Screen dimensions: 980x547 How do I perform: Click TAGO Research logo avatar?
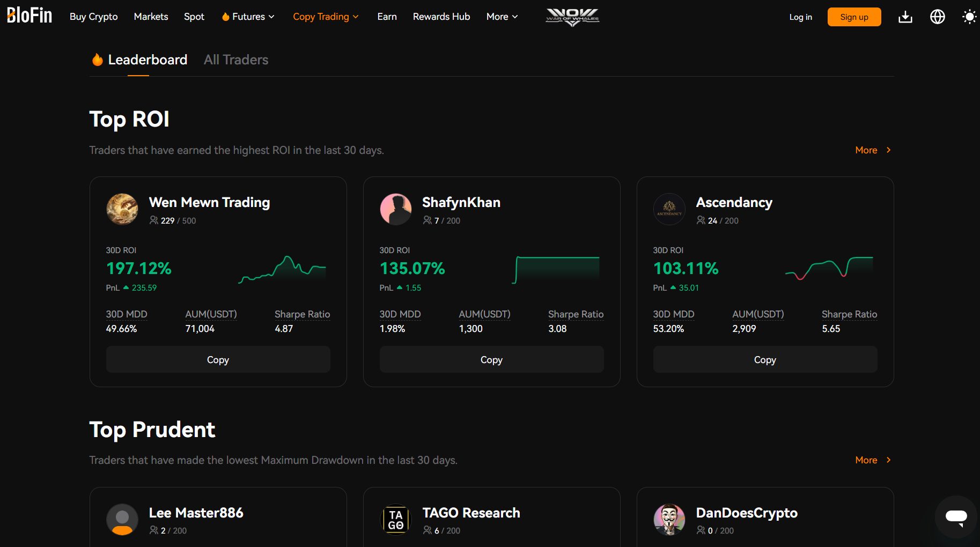396,520
